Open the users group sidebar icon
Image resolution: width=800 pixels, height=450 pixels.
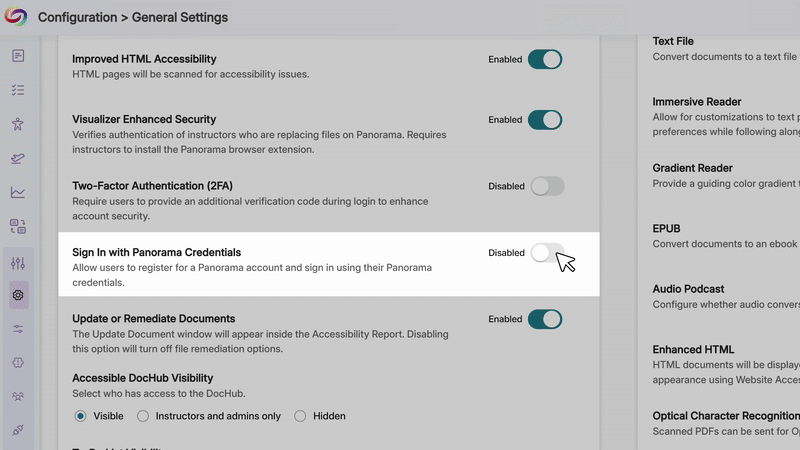18,396
